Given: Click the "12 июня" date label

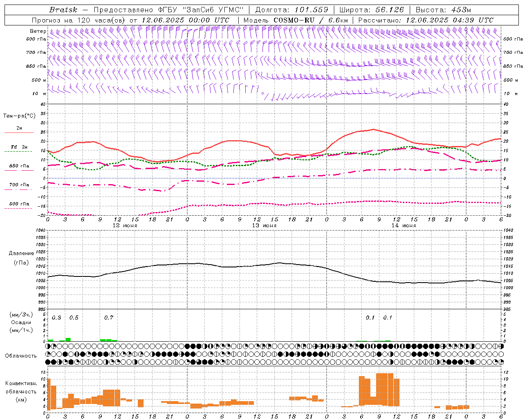Looking at the screenshot, I should (x=125, y=226).
